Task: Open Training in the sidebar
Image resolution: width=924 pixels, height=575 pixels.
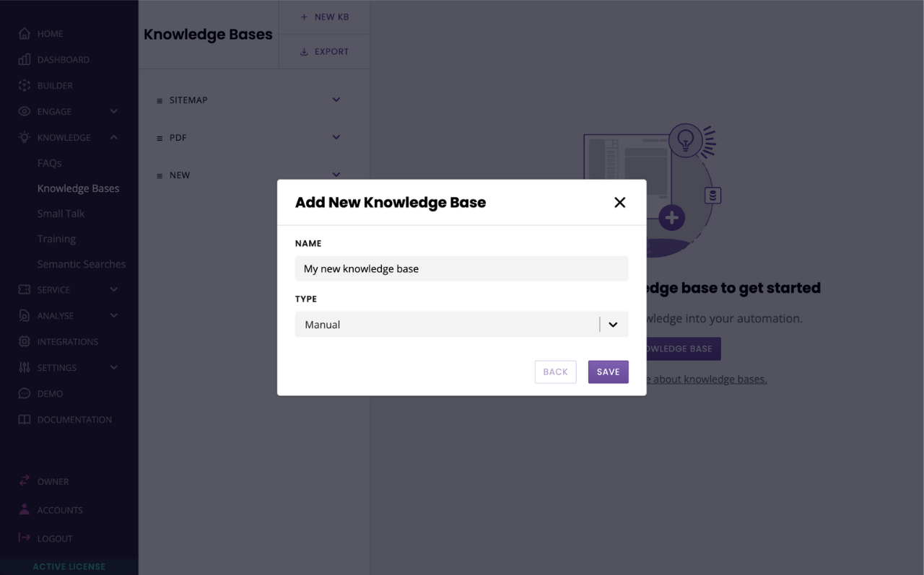Action: click(56, 239)
